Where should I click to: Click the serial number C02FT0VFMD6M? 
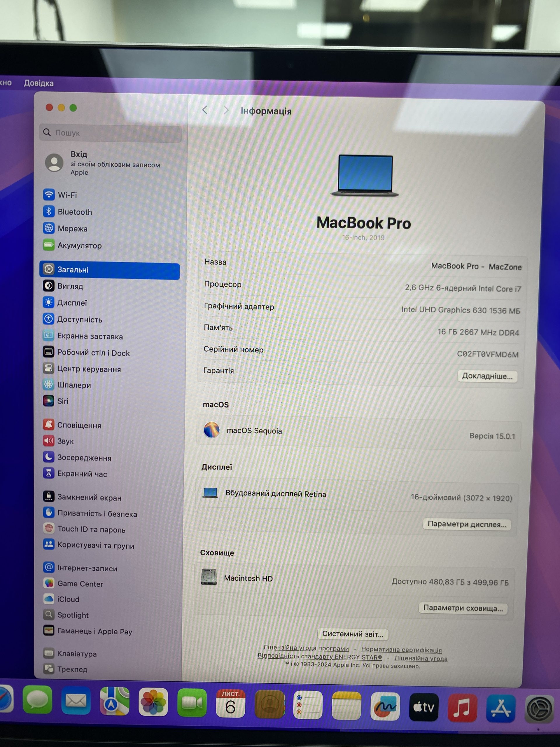tap(487, 354)
